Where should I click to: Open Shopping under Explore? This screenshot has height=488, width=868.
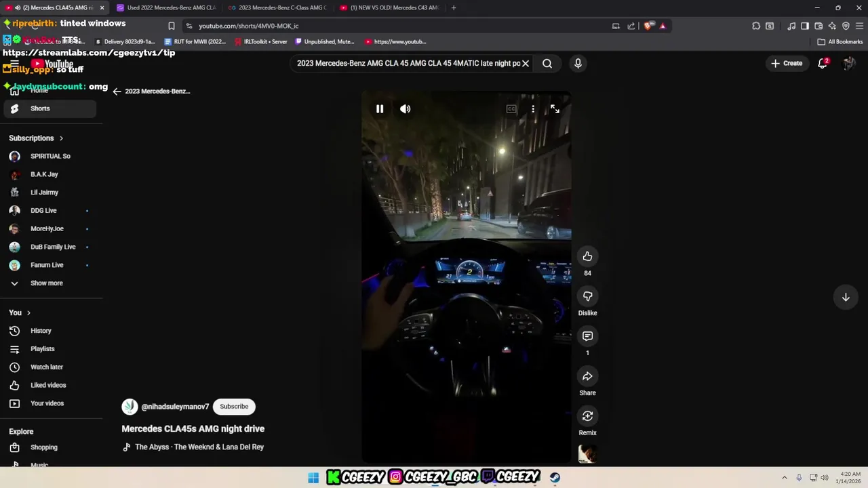click(x=50, y=447)
